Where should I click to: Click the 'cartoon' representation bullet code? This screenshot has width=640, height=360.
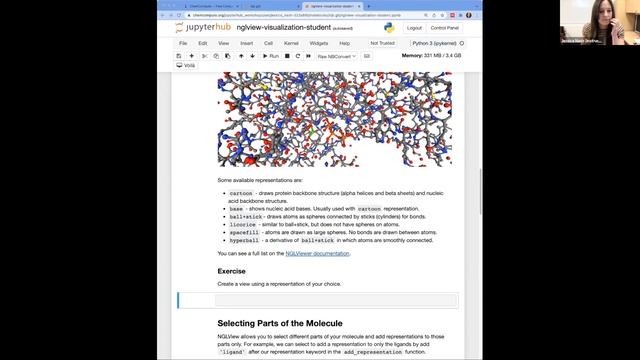pyautogui.click(x=241, y=193)
